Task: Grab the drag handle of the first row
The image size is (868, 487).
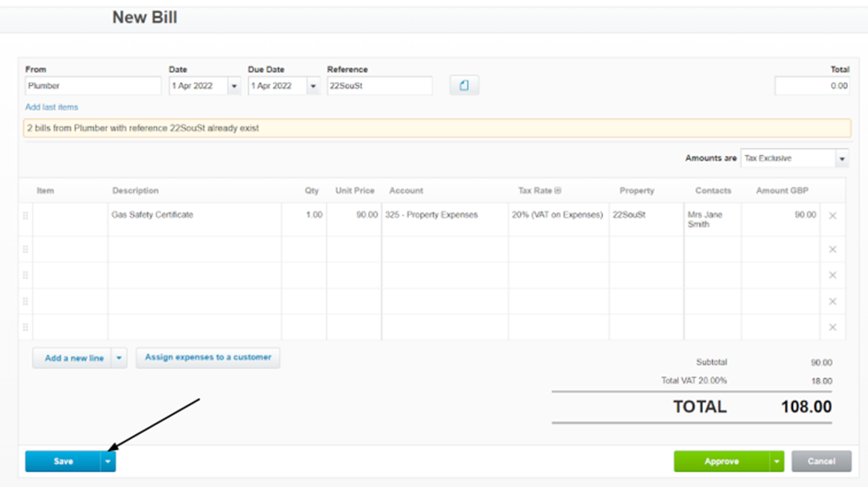Action: (26, 216)
